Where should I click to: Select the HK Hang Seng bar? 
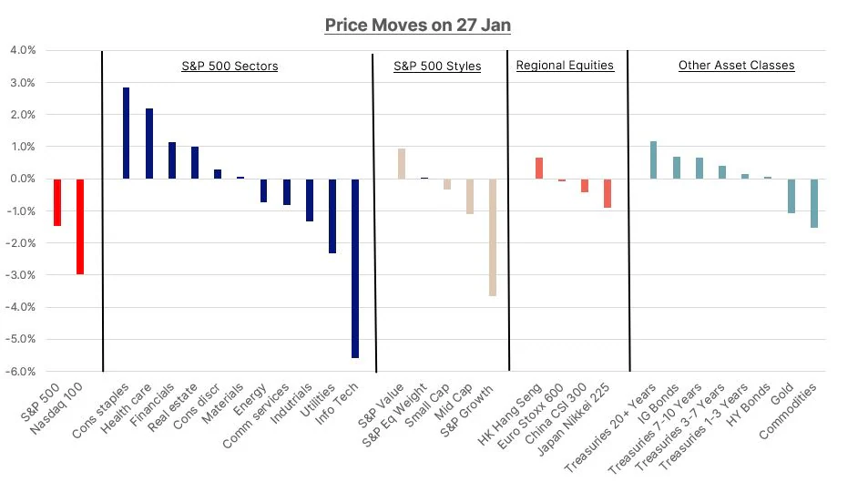click(x=539, y=169)
